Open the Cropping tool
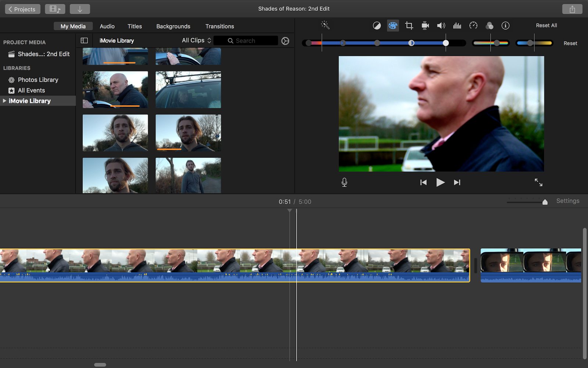Screen dimensions: 588x368 [x=409, y=25]
